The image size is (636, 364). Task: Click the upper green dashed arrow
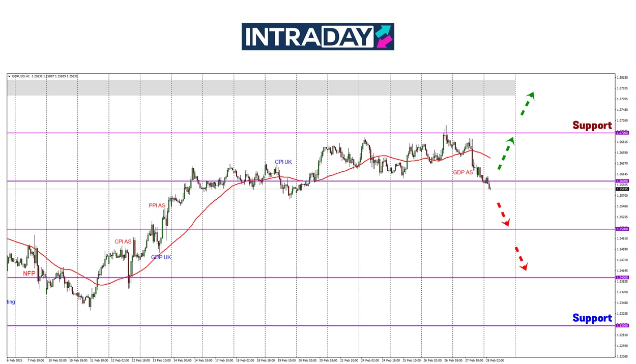(x=527, y=104)
